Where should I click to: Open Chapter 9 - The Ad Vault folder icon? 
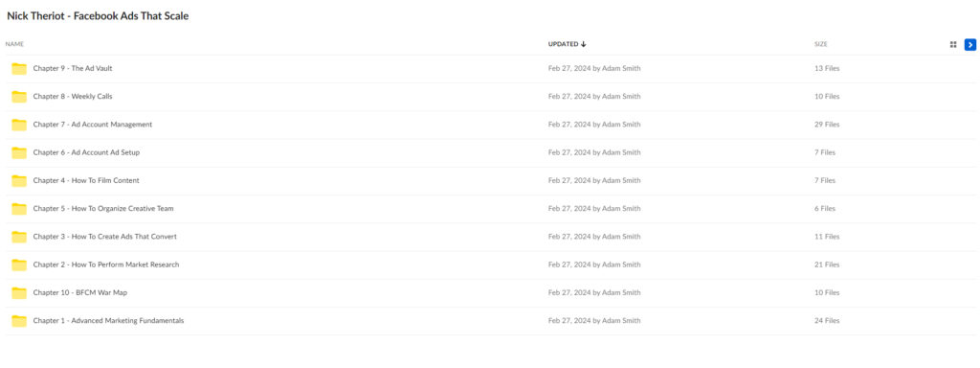[19, 69]
